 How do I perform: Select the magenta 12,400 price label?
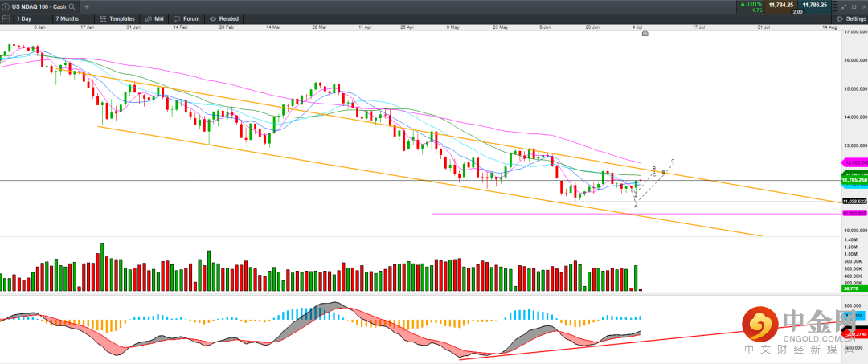(x=853, y=162)
